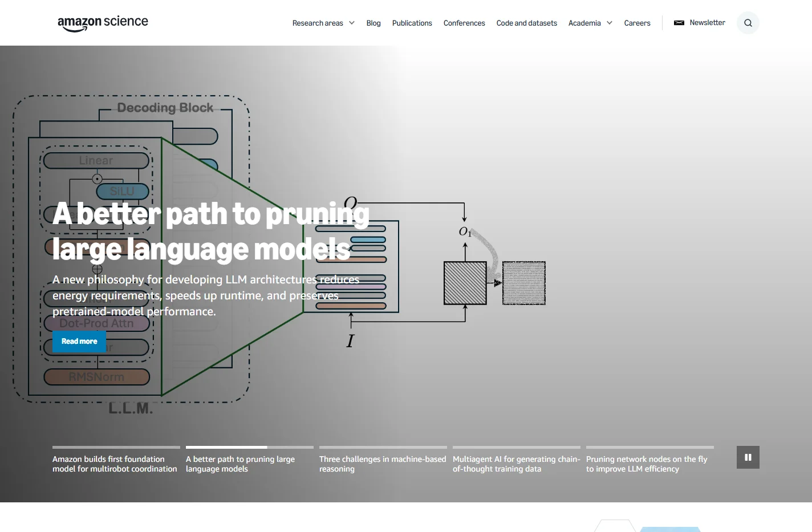Select Pruning network nodes on the fly slide
This screenshot has height=532, width=812.
point(647,464)
